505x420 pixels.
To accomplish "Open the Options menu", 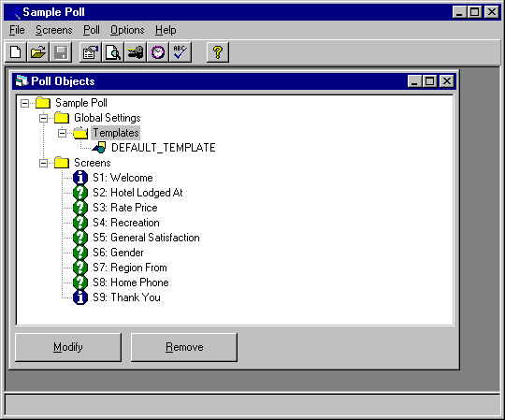I will click(x=127, y=30).
